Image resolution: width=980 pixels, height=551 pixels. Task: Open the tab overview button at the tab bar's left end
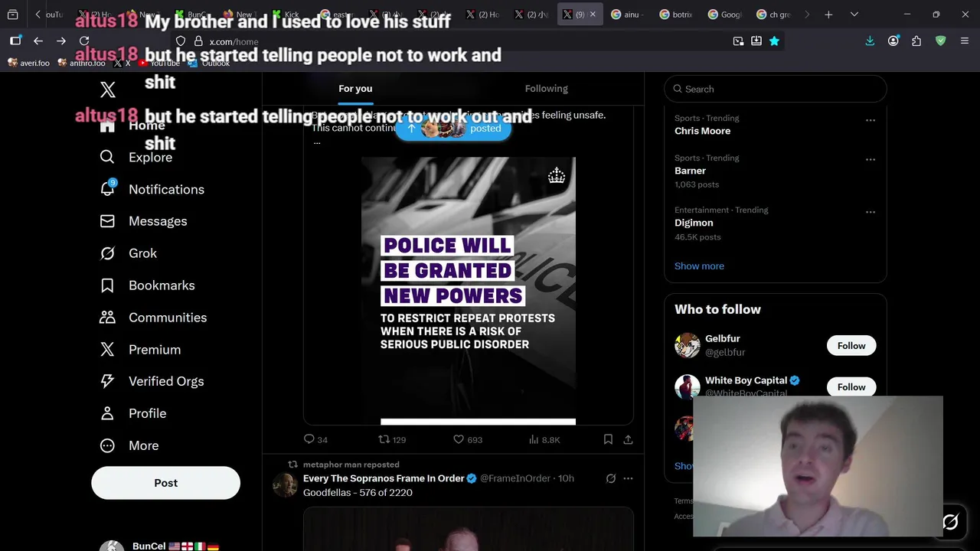pyautogui.click(x=13, y=15)
